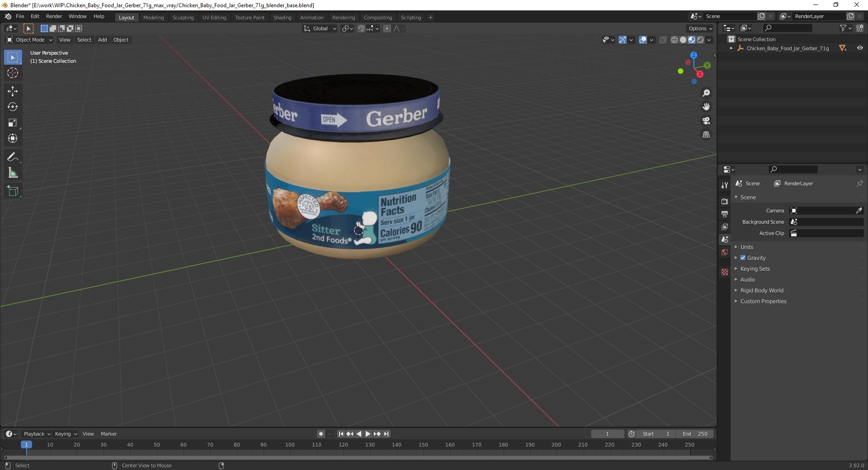Enable the Gravity checkbox
868x470 pixels.
point(743,258)
